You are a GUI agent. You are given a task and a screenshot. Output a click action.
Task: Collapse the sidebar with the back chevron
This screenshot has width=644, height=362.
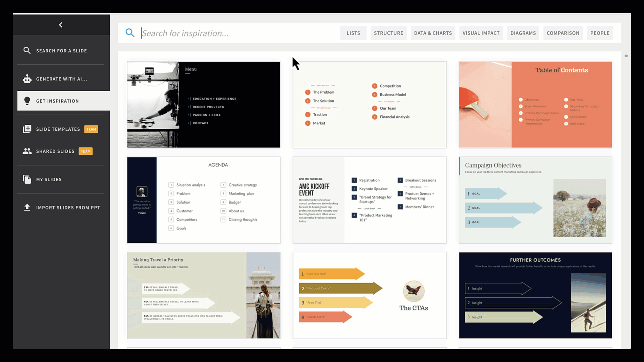61,24
